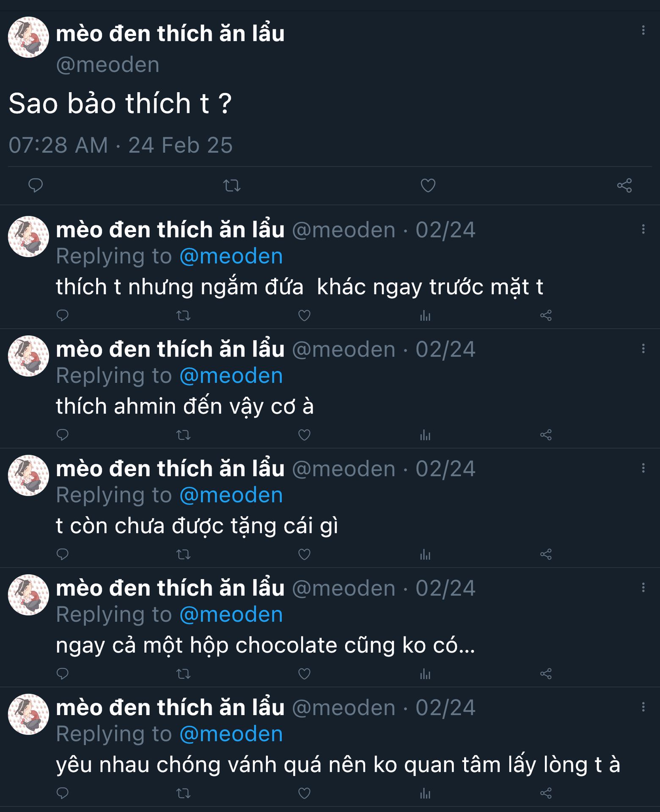This screenshot has height=812, width=660.
Task: Like the reply about hộp chocolate
Action: [x=304, y=674]
